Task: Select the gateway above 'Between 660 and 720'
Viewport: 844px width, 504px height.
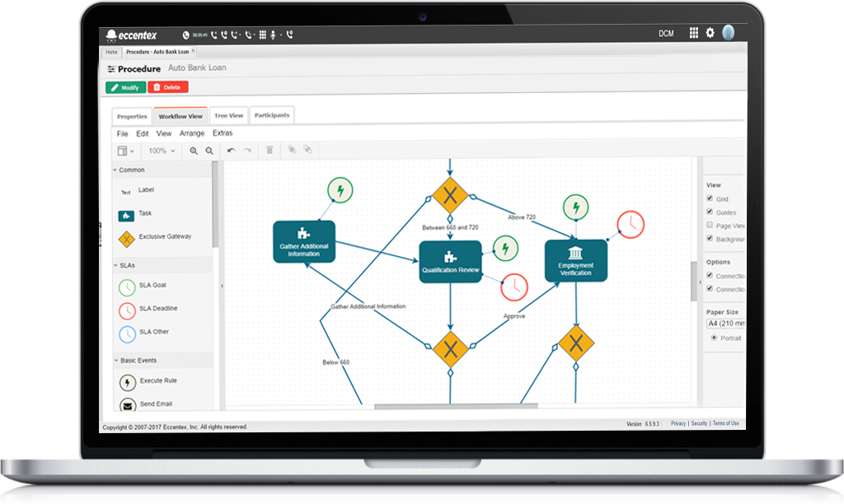Action: [x=450, y=195]
